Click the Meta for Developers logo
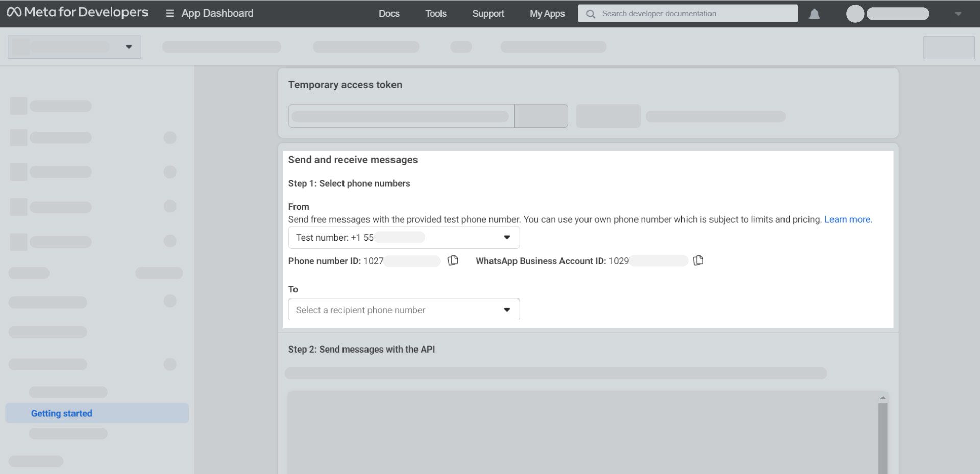This screenshot has height=474, width=980. tap(77, 12)
